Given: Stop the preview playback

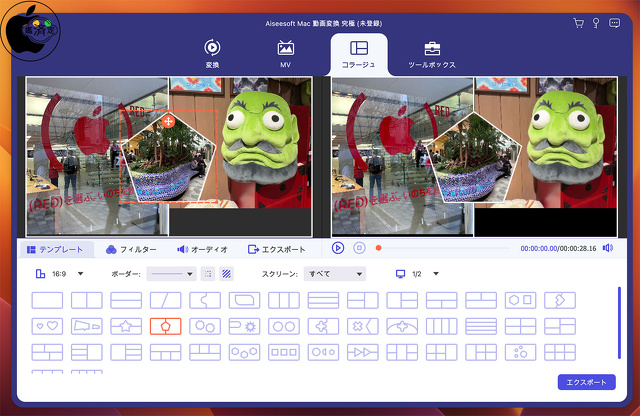Looking at the screenshot, I should click(359, 248).
